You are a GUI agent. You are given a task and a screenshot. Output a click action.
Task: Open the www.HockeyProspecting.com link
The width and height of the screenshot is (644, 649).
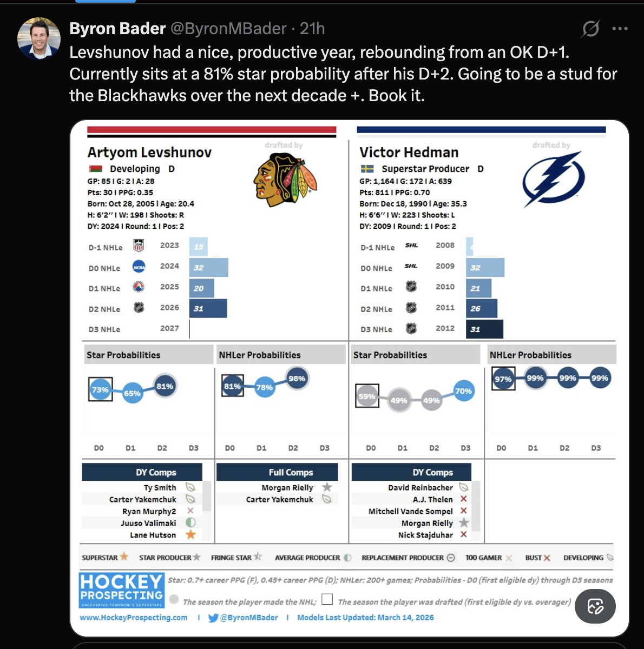134,618
